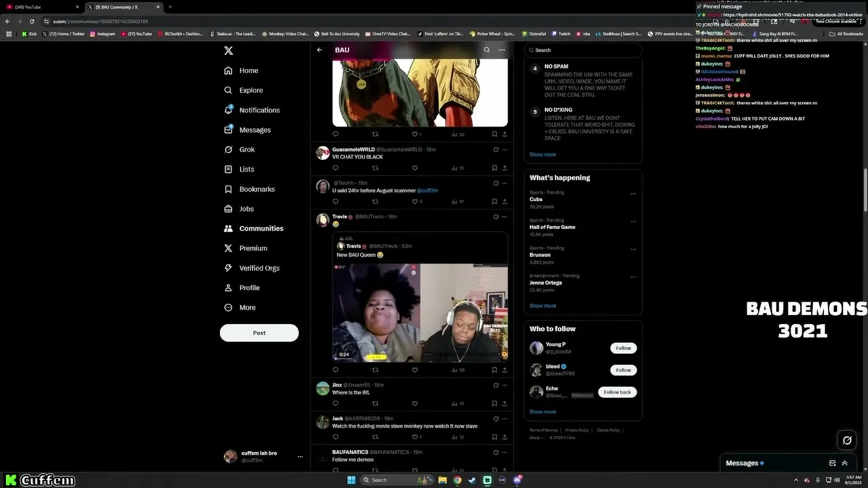
Task: Like GuacamoleWRLD's post
Action: (x=415, y=167)
